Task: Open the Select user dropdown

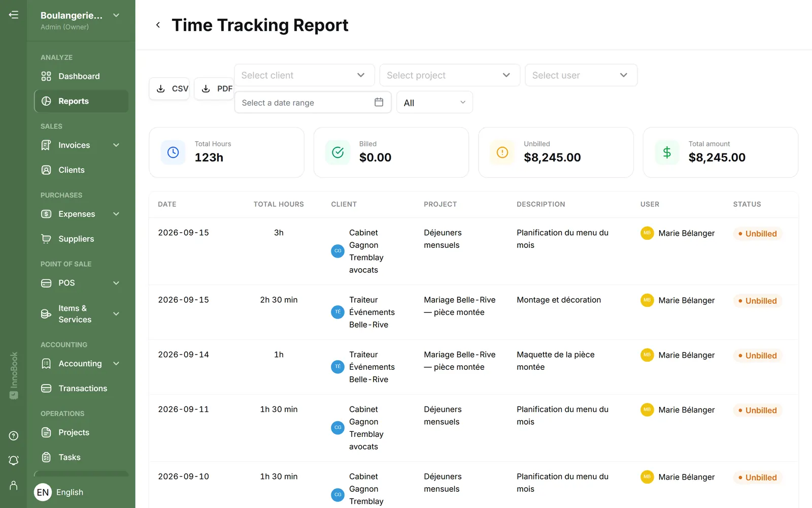Action: [x=581, y=75]
